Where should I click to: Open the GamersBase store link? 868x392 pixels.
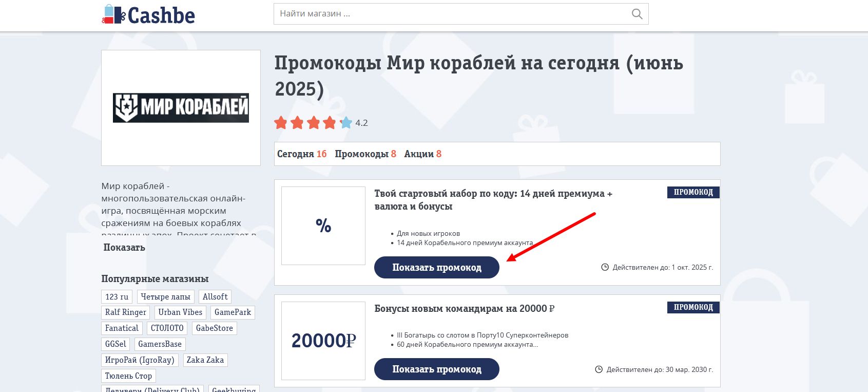160,344
